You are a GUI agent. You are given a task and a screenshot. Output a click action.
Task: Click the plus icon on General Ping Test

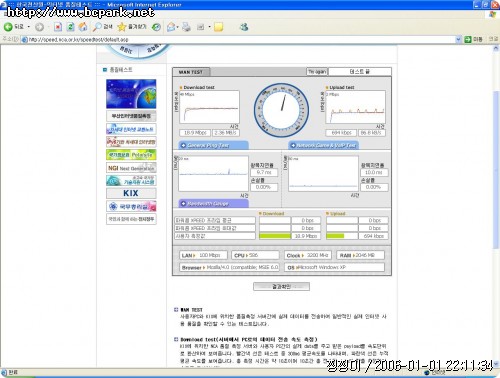tap(183, 146)
